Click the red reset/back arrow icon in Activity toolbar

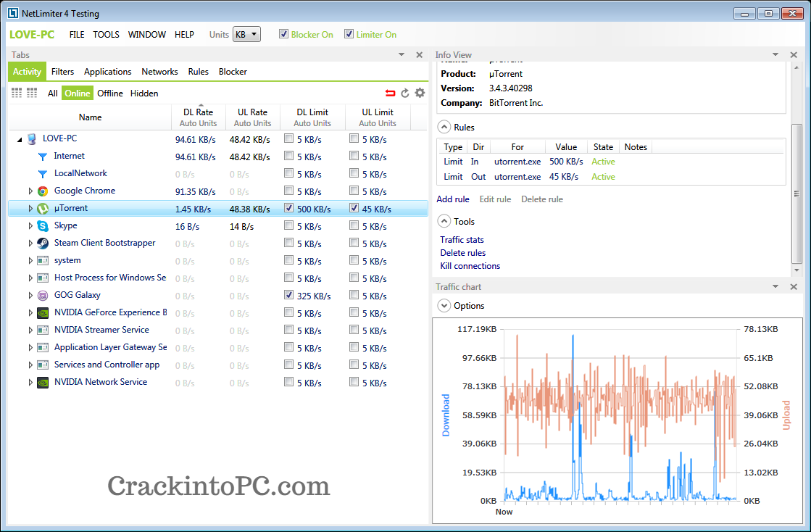coord(390,93)
